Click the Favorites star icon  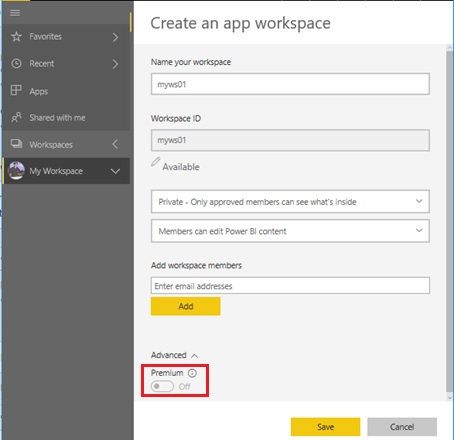click(x=16, y=36)
